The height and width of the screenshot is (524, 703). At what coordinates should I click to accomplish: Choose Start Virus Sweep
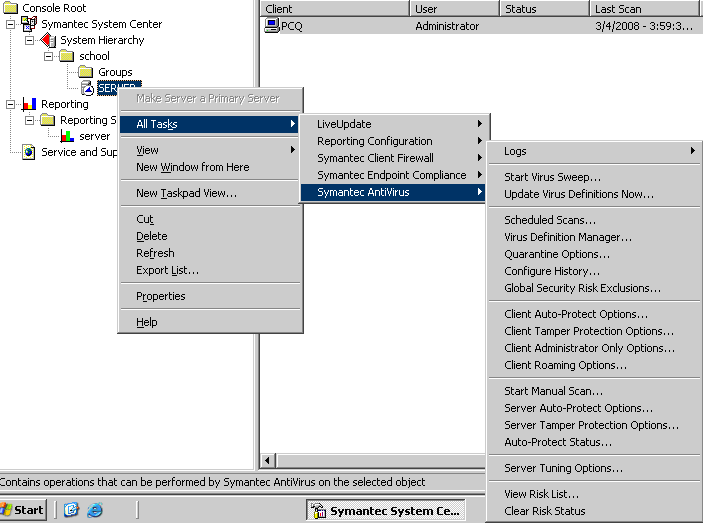click(x=594, y=177)
